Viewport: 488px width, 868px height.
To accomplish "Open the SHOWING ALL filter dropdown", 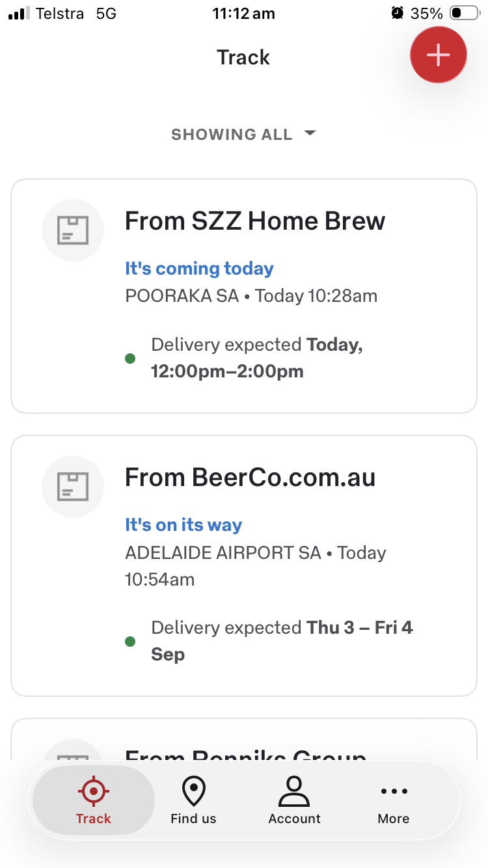I will pos(243,135).
